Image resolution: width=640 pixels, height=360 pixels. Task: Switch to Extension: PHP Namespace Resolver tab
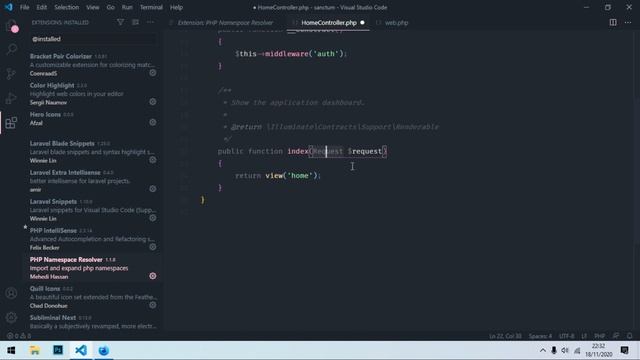click(x=225, y=23)
